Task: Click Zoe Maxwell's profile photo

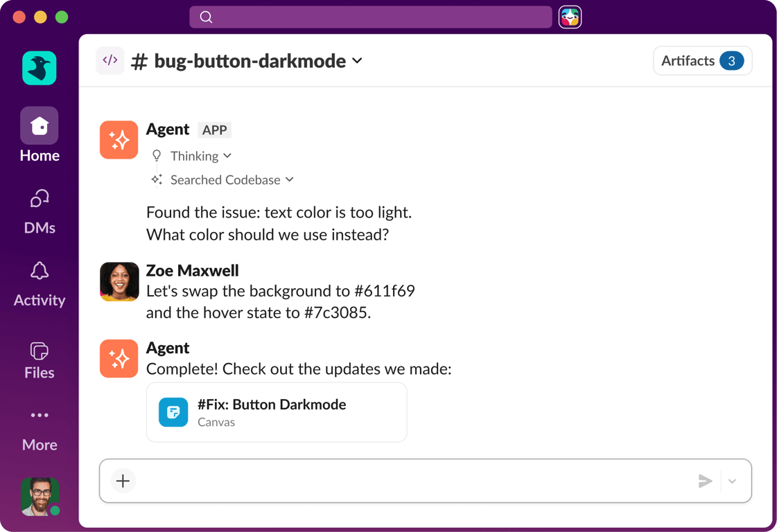Action: [119, 282]
